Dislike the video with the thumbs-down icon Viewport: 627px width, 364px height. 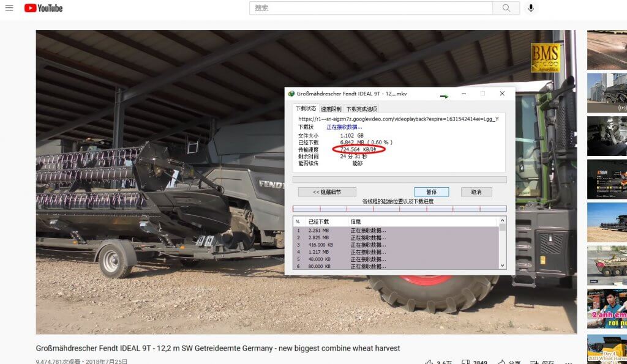465,362
